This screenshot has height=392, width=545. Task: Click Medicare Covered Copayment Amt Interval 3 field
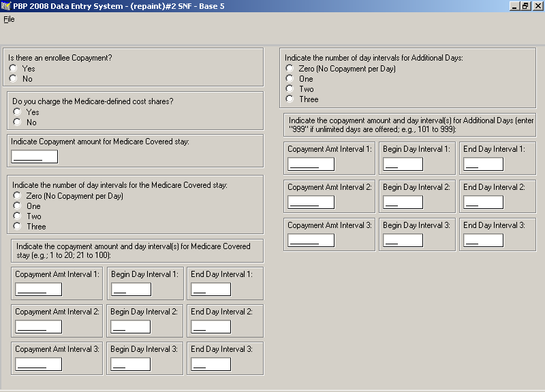point(39,364)
